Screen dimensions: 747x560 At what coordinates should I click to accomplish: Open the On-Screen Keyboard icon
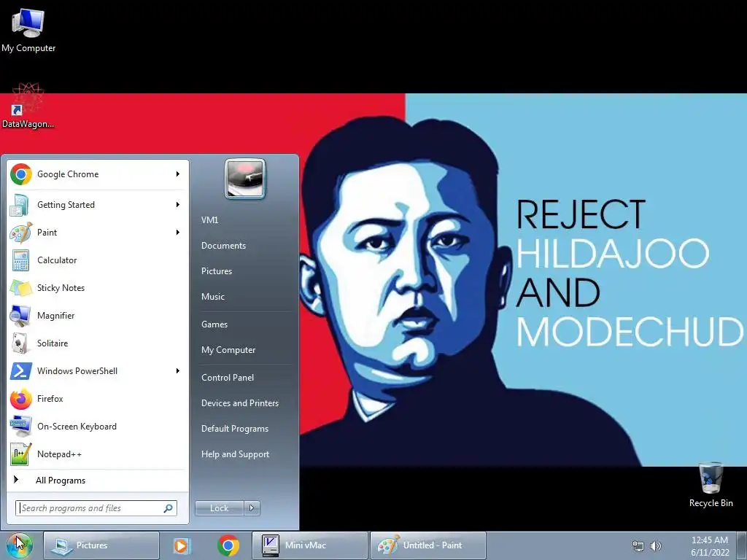[20, 426]
